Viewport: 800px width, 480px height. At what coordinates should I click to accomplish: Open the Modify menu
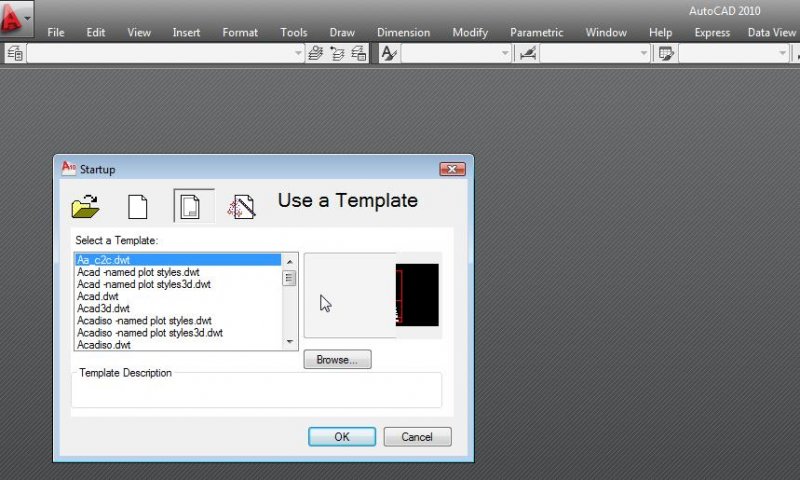click(470, 33)
